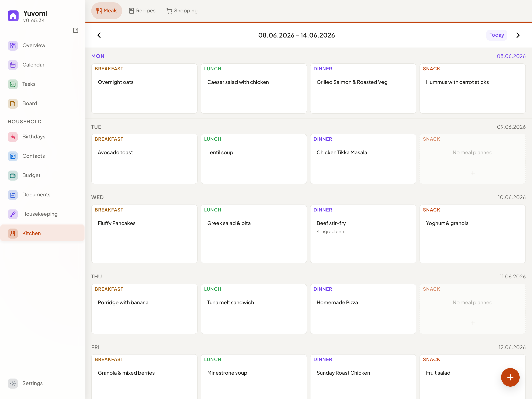Viewport: 532px width, 399px height.
Task: Open Beef stir-fry dinner card
Action: (363, 234)
